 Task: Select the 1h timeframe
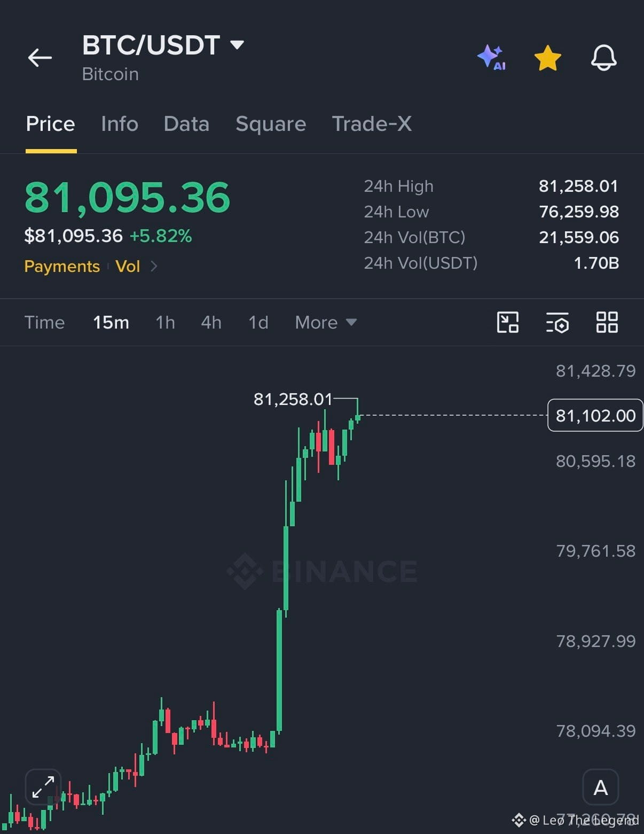pos(165,322)
